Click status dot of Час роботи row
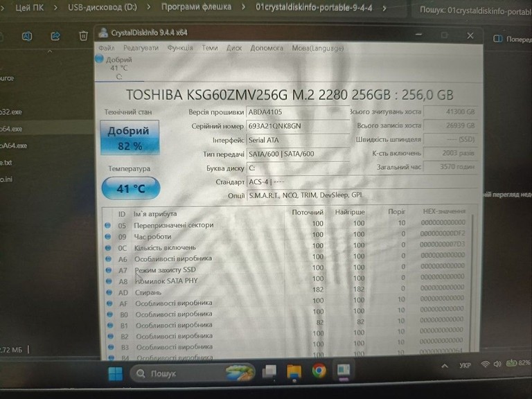Viewport: 532px width, 399px height. [108, 236]
